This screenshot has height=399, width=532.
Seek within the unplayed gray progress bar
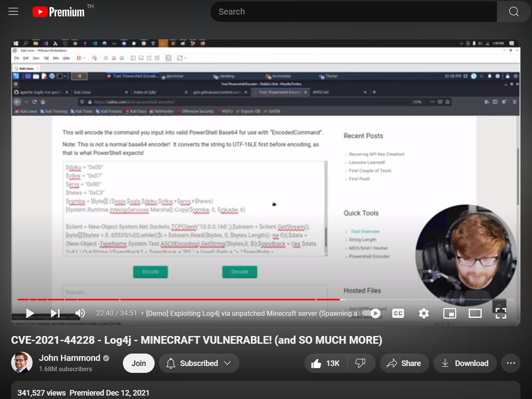(427, 299)
